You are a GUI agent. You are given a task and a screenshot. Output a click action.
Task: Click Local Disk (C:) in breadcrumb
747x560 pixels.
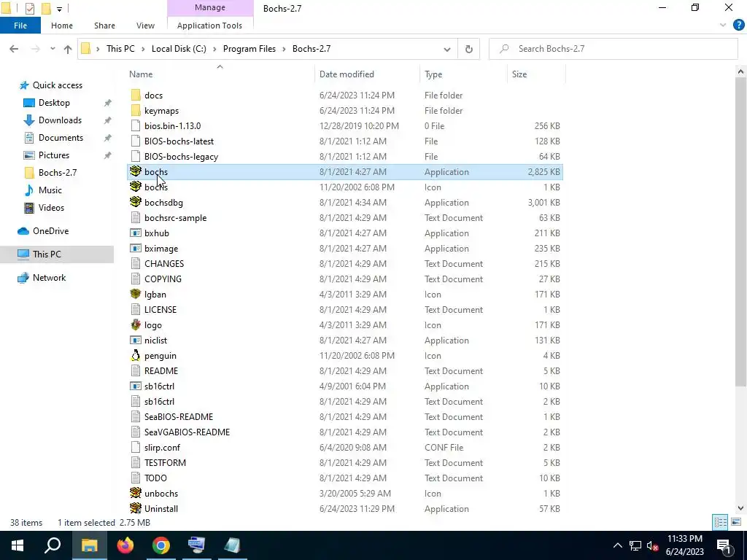179,49
